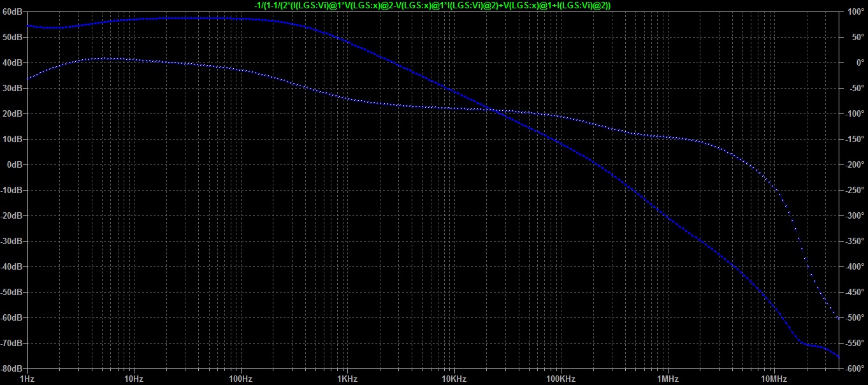Click the -50° label on the phase axis
Image resolution: width=868 pixels, height=385 pixels.
click(855, 88)
